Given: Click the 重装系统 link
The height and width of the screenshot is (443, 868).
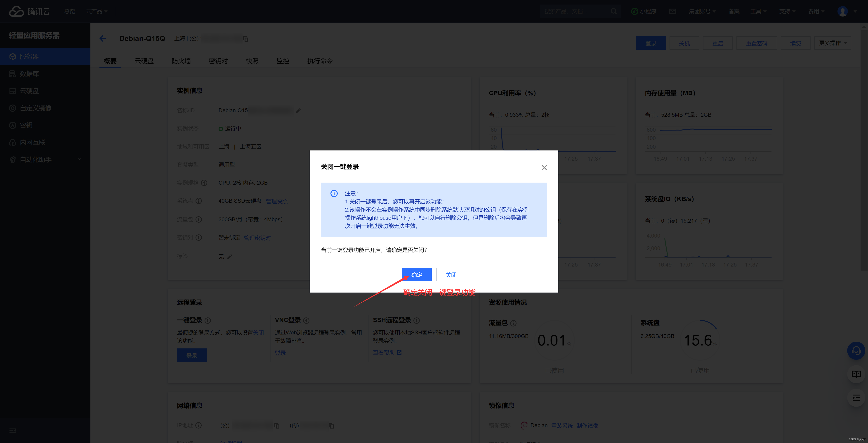Looking at the screenshot, I should click(x=562, y=426).
